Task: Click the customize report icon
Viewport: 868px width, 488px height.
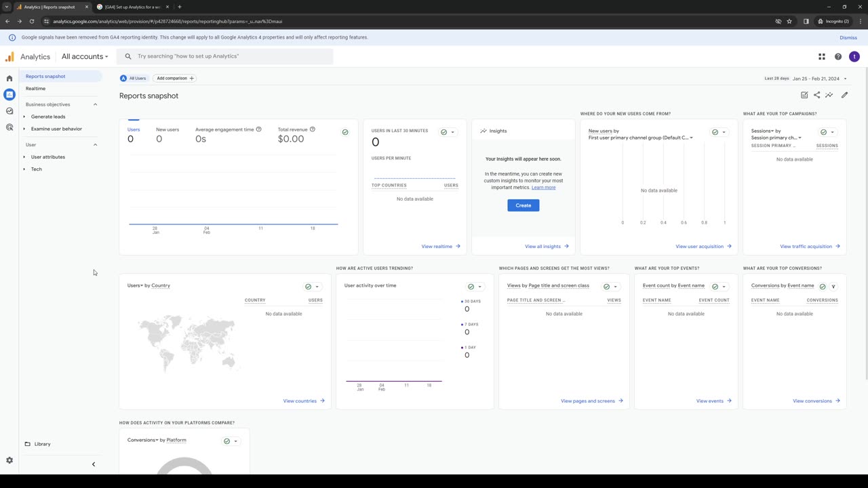Action: (804, 96)
